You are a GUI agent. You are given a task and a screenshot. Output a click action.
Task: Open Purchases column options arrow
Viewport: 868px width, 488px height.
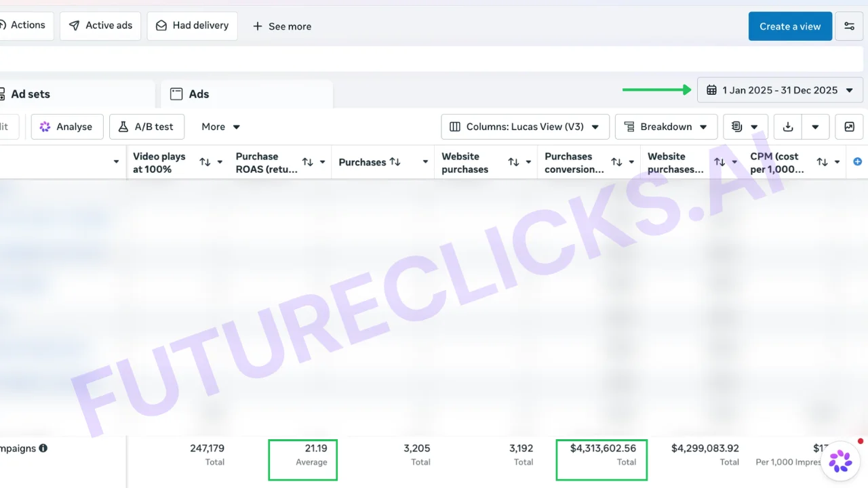(x=426, y=162)
